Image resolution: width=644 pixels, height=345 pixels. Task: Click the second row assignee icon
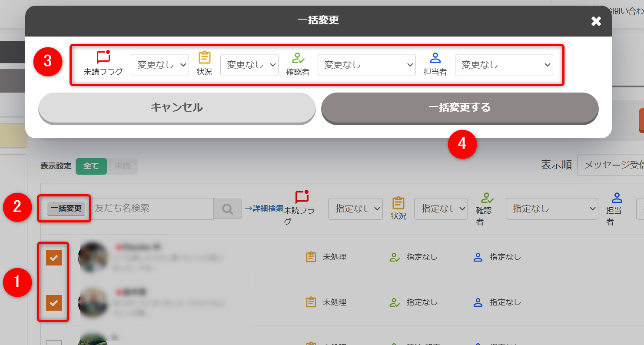point(478,302)
